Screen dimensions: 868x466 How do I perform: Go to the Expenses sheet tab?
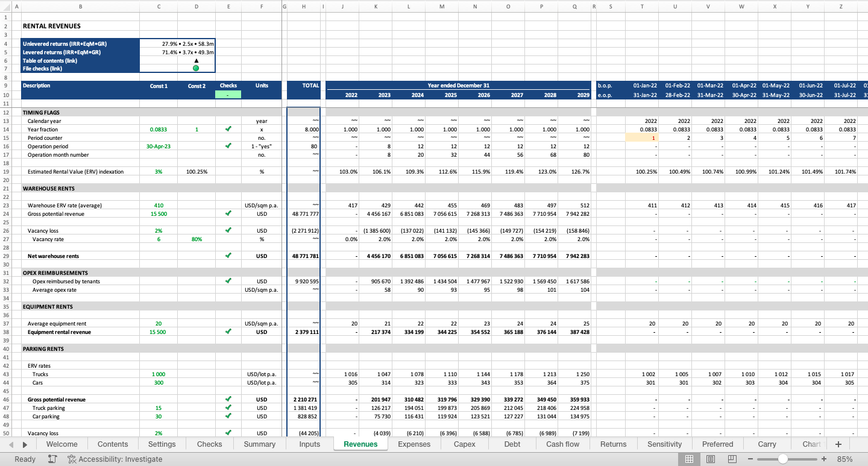coord(414,444)
